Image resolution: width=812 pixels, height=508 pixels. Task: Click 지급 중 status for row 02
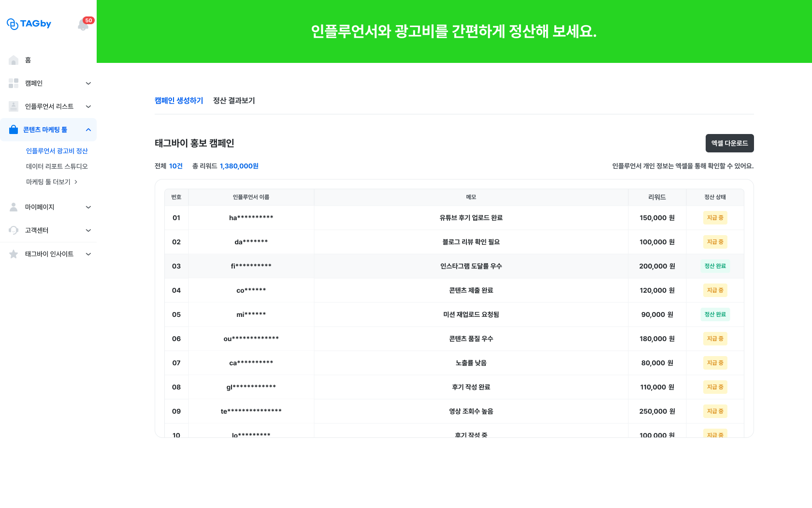[715, 242]
